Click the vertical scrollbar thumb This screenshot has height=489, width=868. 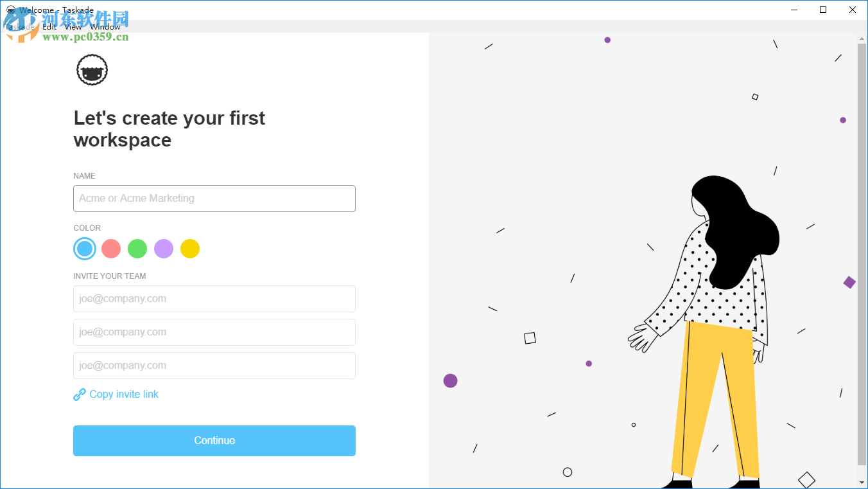tap(862, 254)
